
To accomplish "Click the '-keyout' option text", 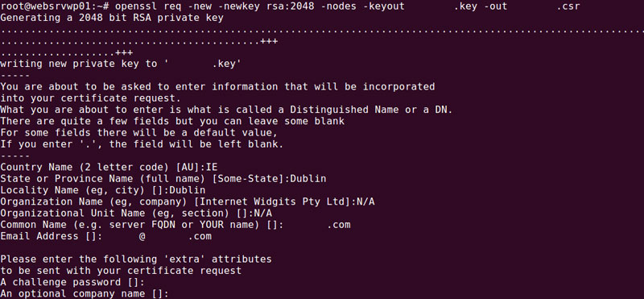I will [384, 6].
